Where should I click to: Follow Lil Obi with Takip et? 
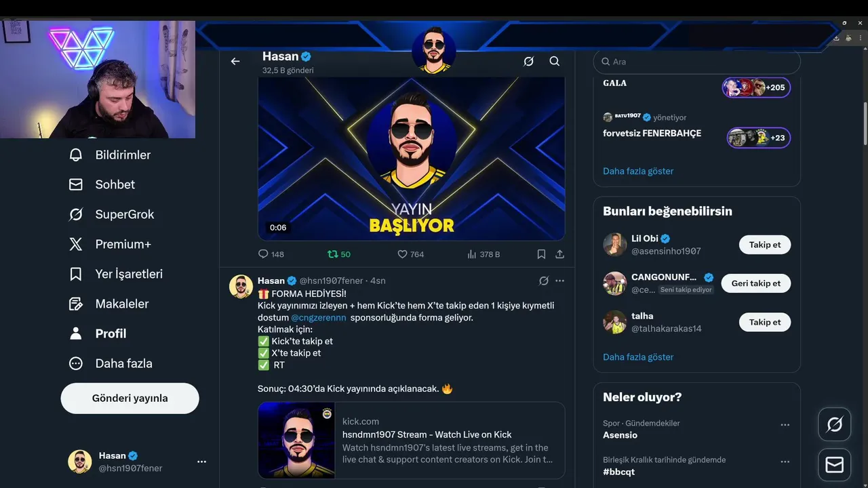(x=765, y=245)
